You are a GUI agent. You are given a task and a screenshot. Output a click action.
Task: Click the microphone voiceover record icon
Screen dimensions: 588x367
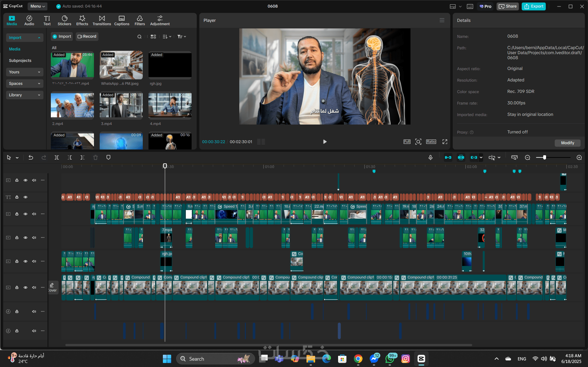(x=430, y=158)
